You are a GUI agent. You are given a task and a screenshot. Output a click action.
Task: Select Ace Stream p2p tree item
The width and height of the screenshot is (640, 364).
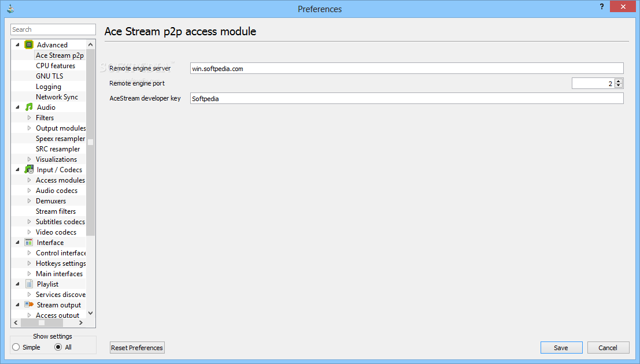tap(60, 55)
